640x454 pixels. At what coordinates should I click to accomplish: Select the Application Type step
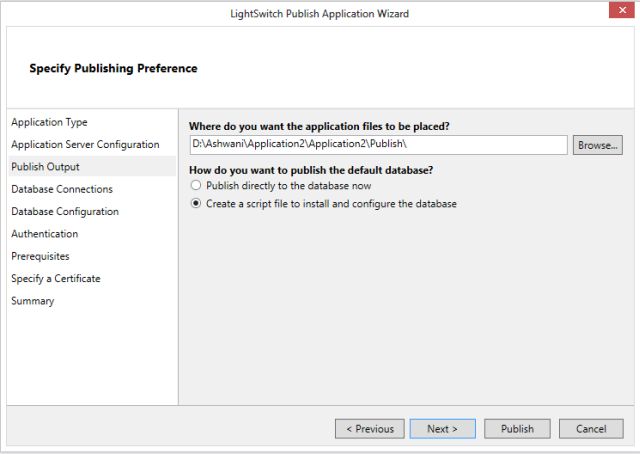coord(49,122)
